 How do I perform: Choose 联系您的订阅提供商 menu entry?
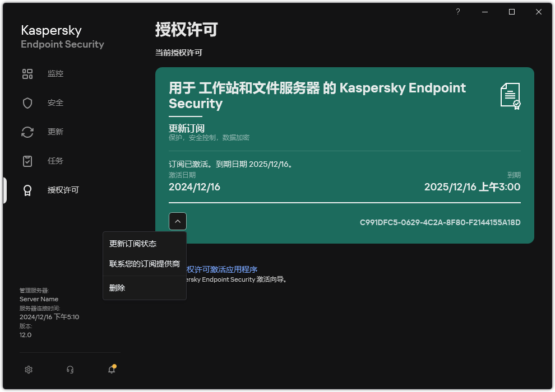(145, 263)
